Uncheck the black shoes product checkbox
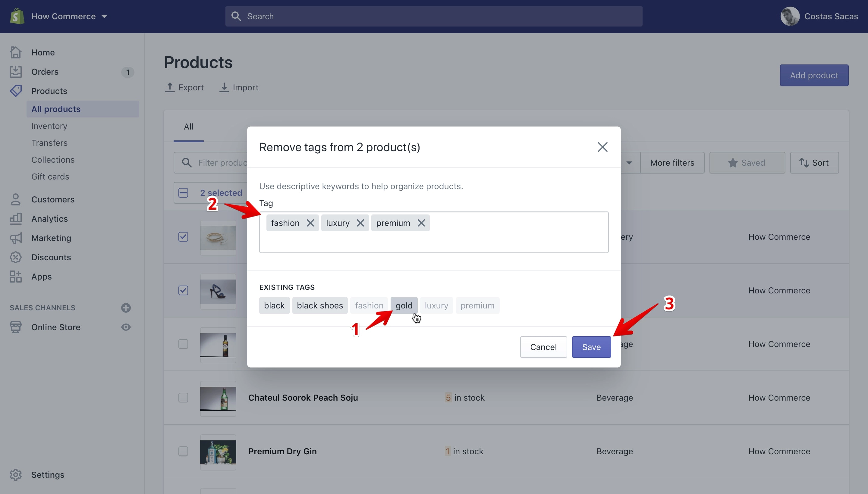Screen dimensions: 868x494 (x=183, y=290)
